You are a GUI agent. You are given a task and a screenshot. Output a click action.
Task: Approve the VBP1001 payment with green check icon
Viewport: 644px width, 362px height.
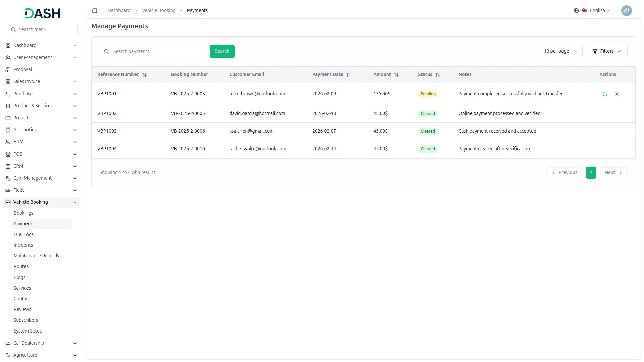point(605,94)
